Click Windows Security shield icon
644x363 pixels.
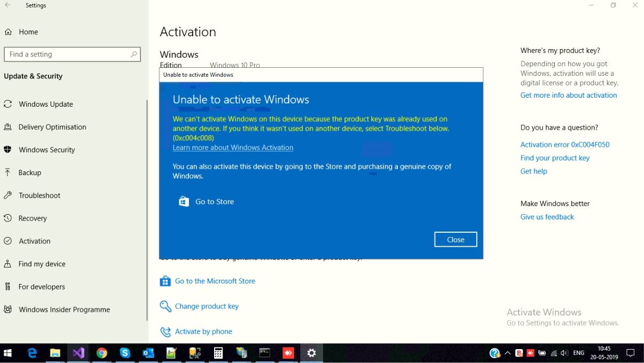[7, 150]
